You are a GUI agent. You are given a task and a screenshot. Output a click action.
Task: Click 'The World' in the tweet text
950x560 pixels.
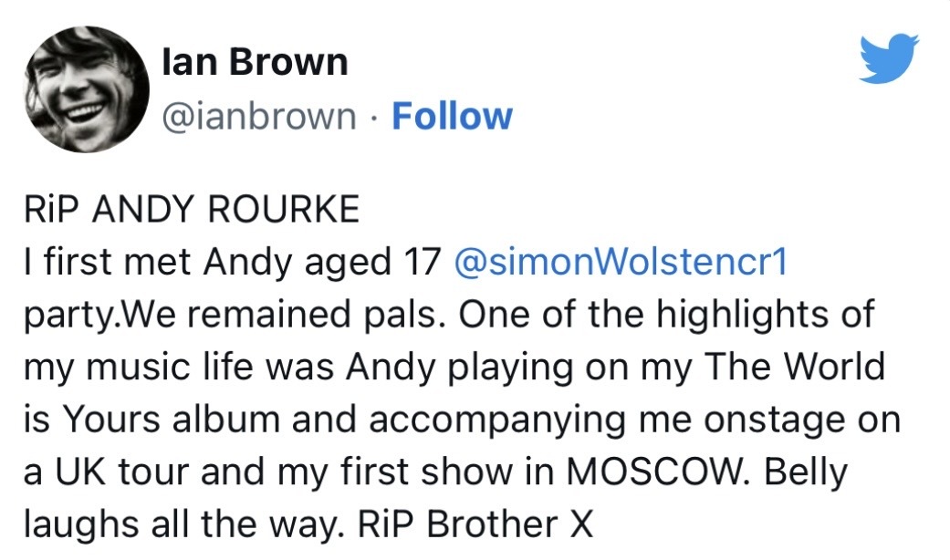[x=797, y=368]
